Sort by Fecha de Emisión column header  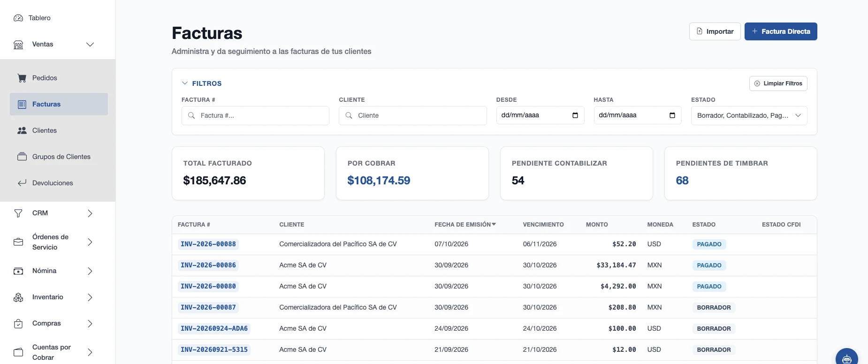tap(465, 225)
